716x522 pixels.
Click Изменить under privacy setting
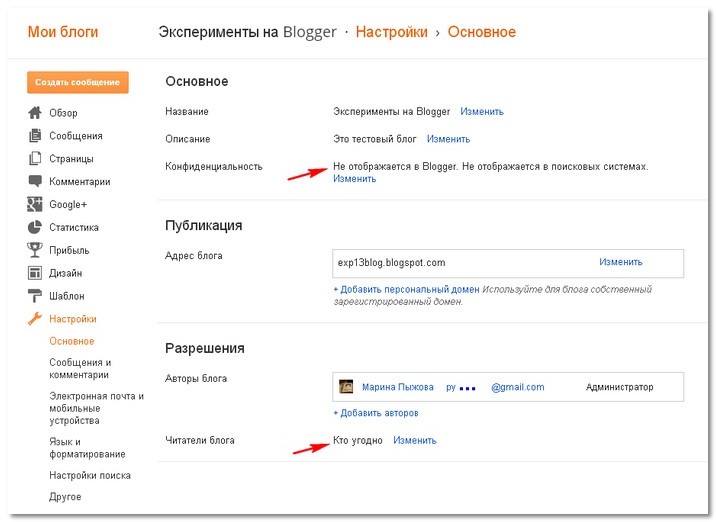tap(354, 179)
